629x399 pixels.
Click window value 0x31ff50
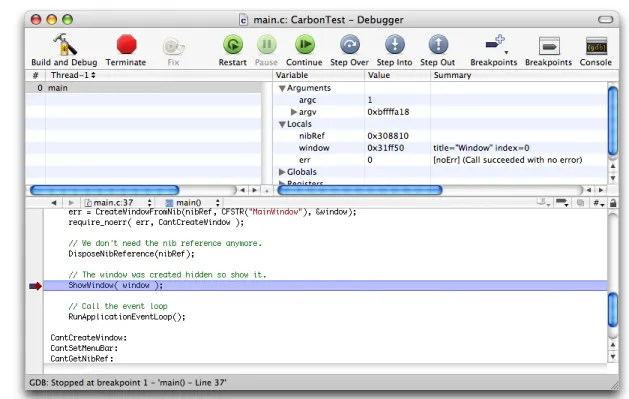pyautogui.click(x=386, y=148)
